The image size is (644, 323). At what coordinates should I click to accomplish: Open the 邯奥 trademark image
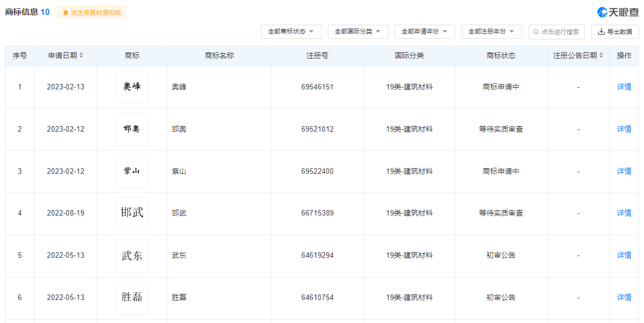(x=132, y=129)
